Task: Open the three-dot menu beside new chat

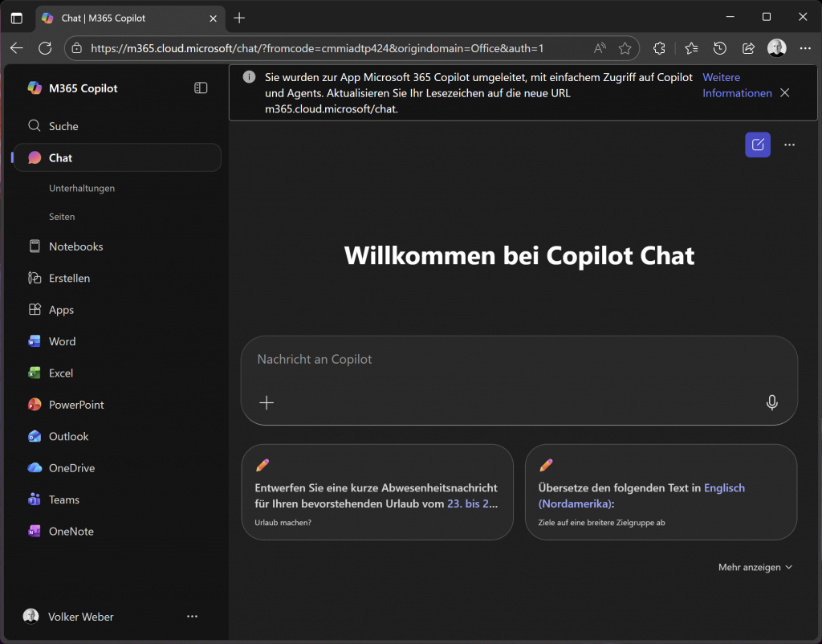Action: pos(789,145)
